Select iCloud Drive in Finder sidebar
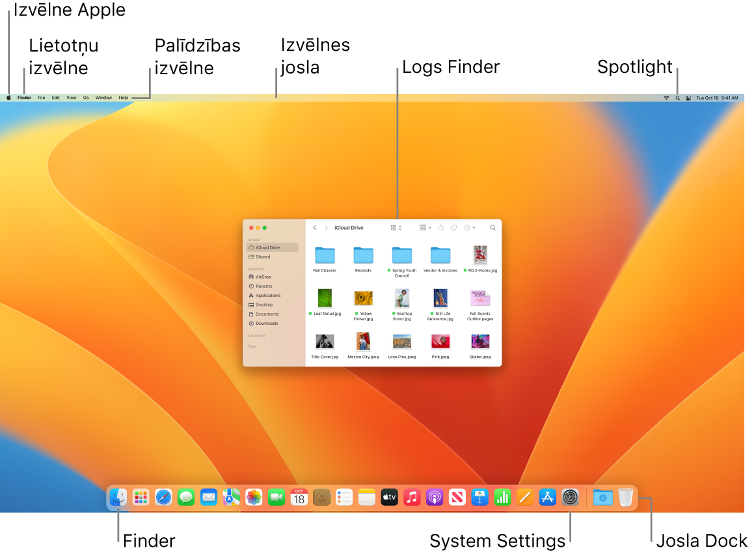 coord(272,247)
